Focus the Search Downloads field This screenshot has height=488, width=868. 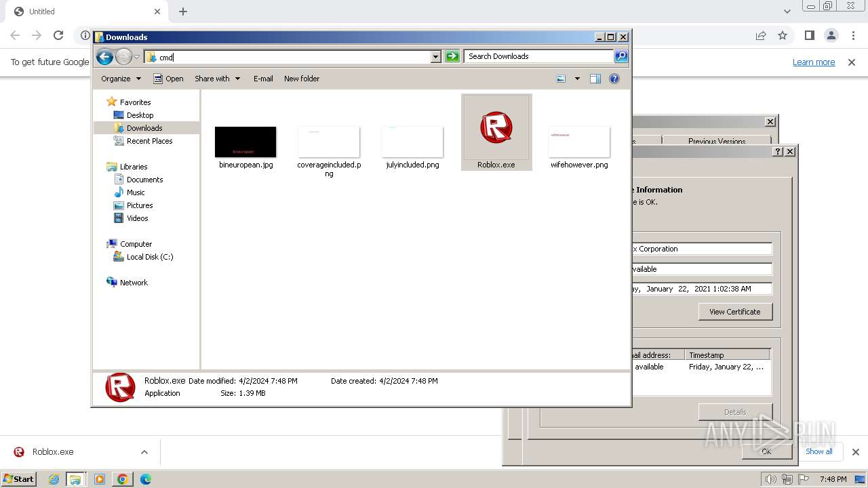coord(539,56)
